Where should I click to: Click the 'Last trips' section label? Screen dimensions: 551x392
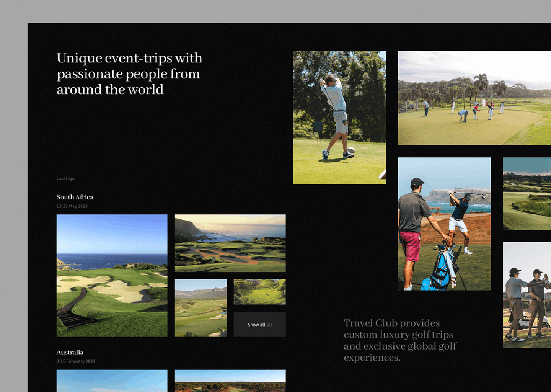tap(66, 179)
